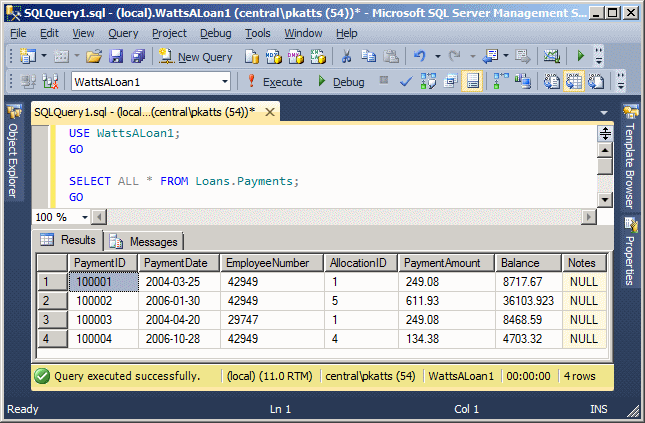The image size is (645, 423).
Task: Open the New Project dropdown arrow
Action: click(x=44, y=56)
